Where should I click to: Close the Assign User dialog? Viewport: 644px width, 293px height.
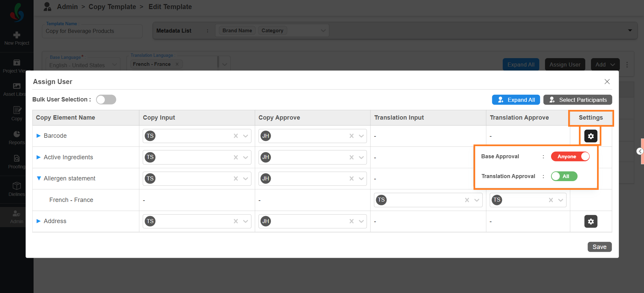607,82
